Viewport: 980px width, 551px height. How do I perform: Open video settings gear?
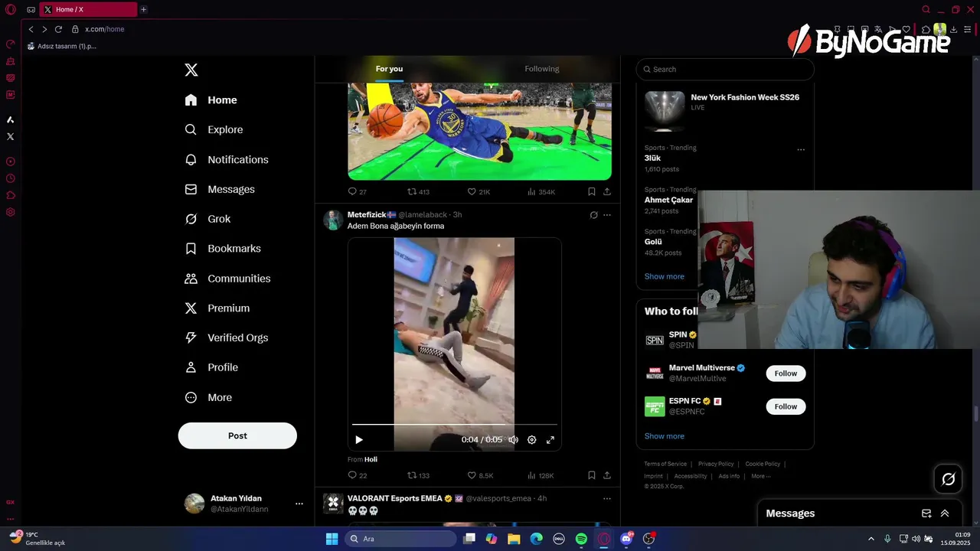532,440
